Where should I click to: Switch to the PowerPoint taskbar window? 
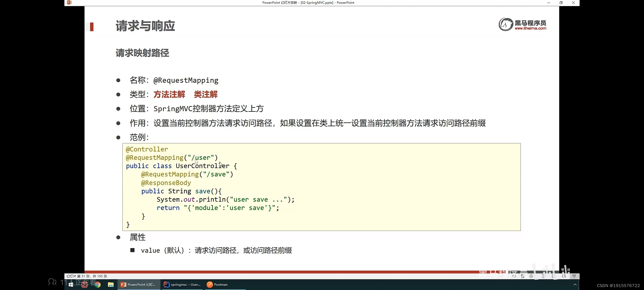click(138, 285)
